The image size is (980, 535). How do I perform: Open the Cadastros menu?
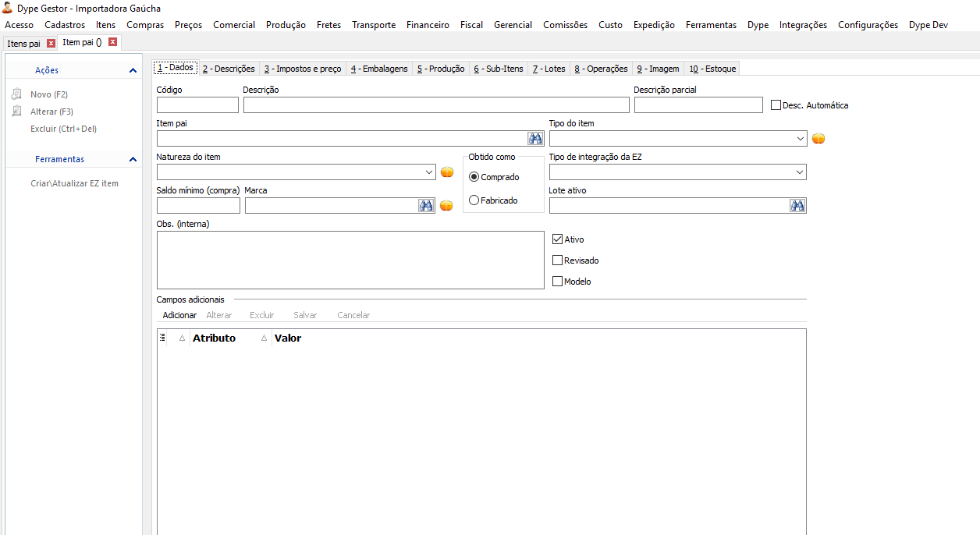pos(65,25)
